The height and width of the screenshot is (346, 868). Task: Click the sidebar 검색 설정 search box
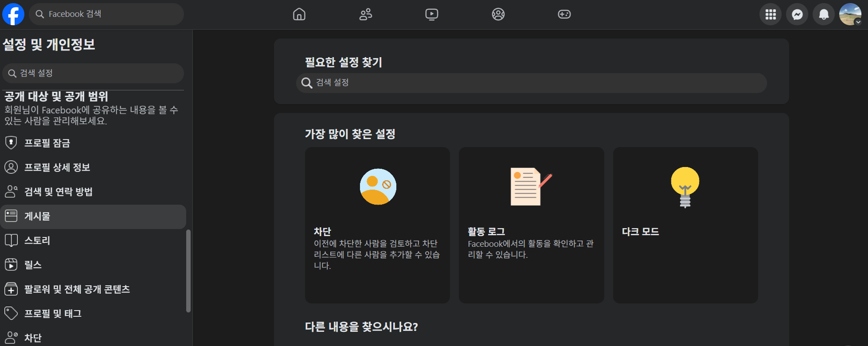tap(93, 73)
